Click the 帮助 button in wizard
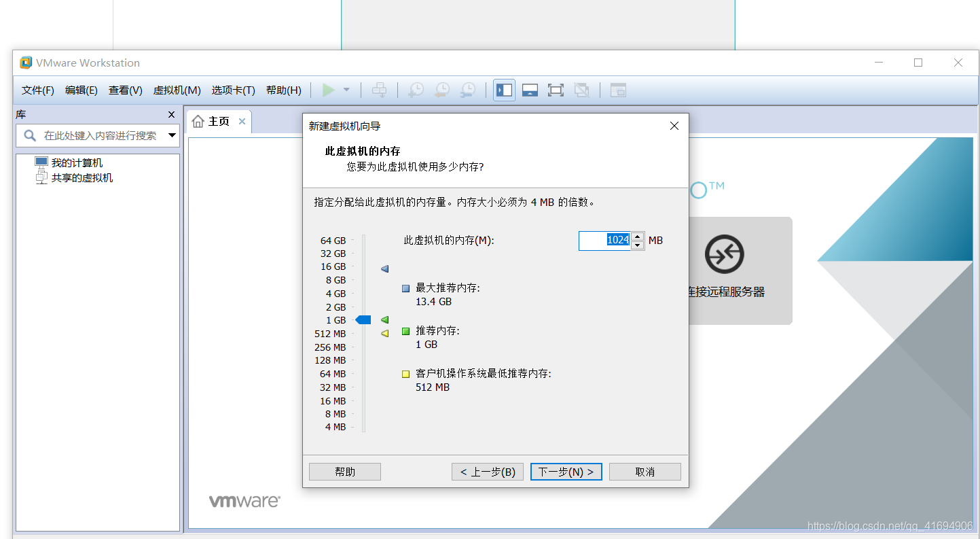Image resolution: width=980 pixels, height=539 pixels. 345,472
